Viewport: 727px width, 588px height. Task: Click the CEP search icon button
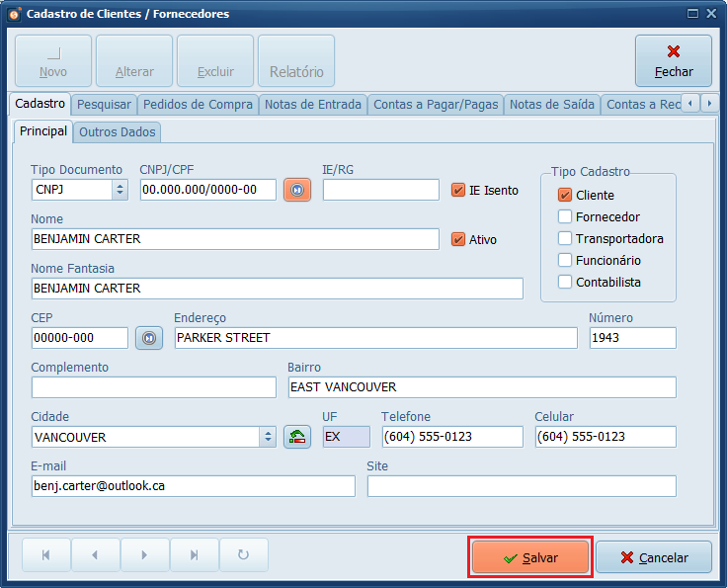tap(148, 338)
